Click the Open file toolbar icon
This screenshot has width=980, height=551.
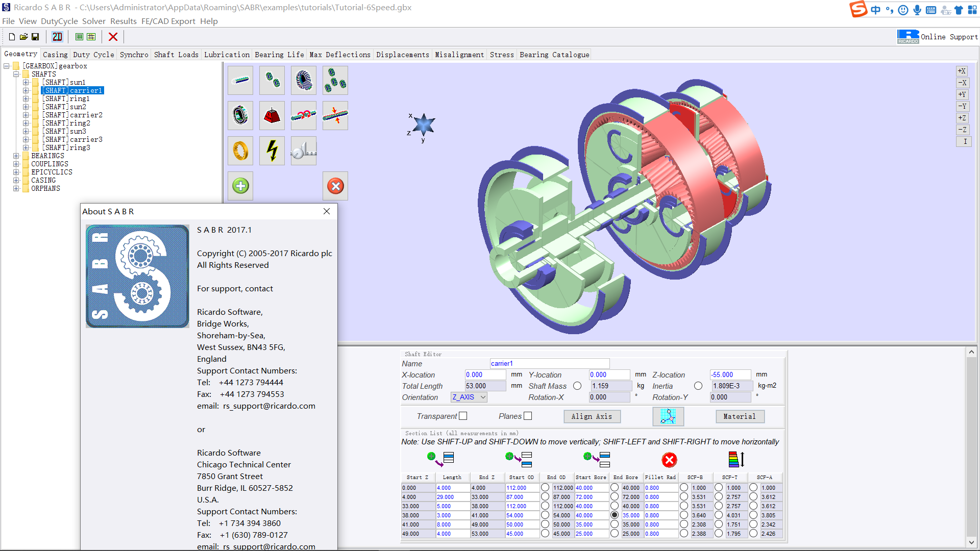click(23, 37)
